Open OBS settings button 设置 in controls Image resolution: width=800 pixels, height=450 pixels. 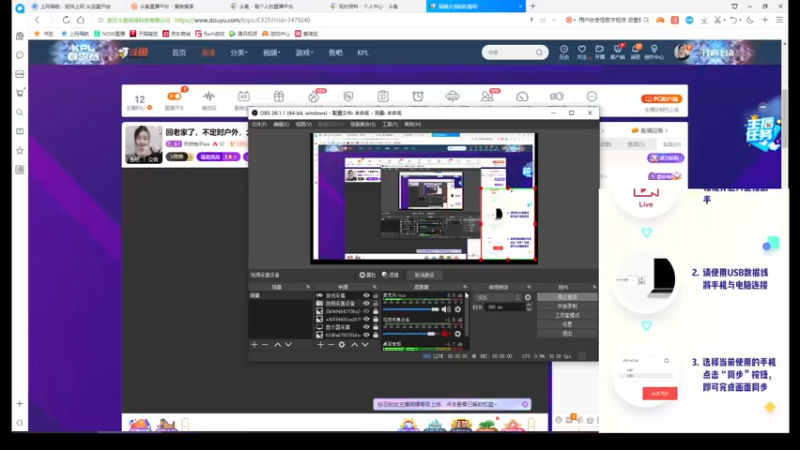click(567, 324)
